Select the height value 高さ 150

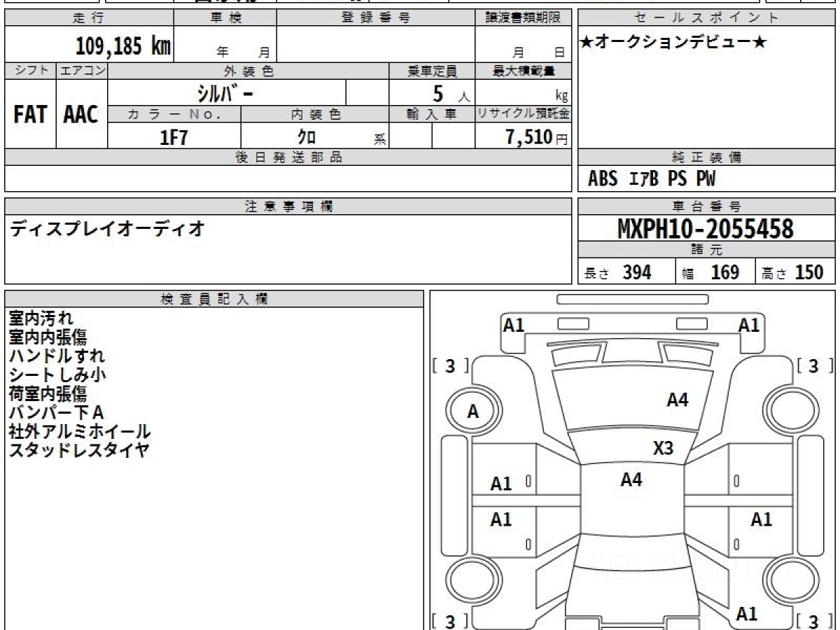point(793,272)
